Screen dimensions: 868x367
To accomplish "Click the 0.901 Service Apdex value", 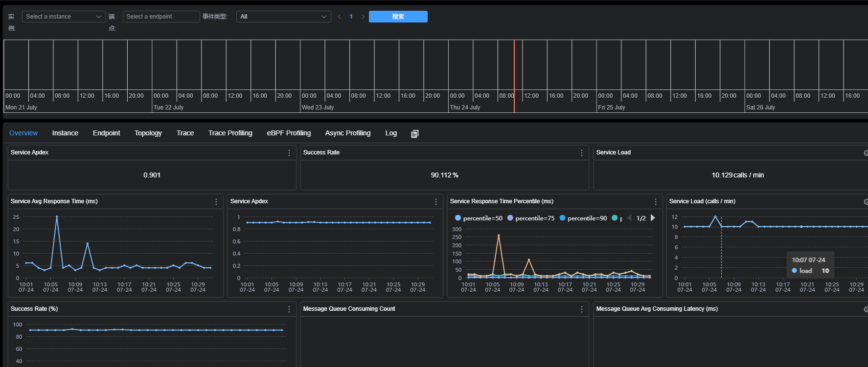I will 152,175.
